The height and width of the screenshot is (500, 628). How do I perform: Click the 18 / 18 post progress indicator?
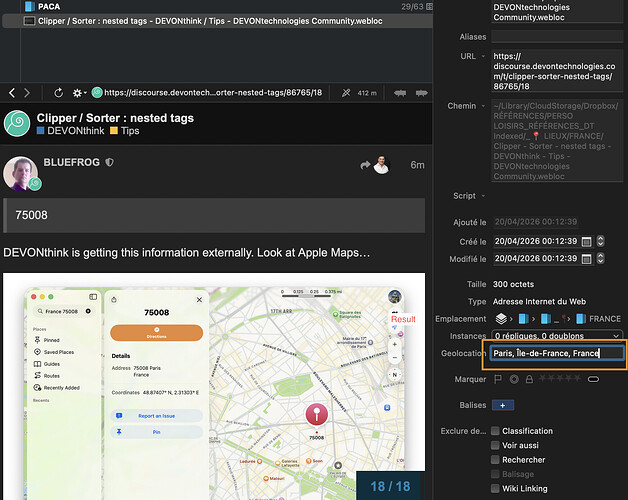coord(390,486)
